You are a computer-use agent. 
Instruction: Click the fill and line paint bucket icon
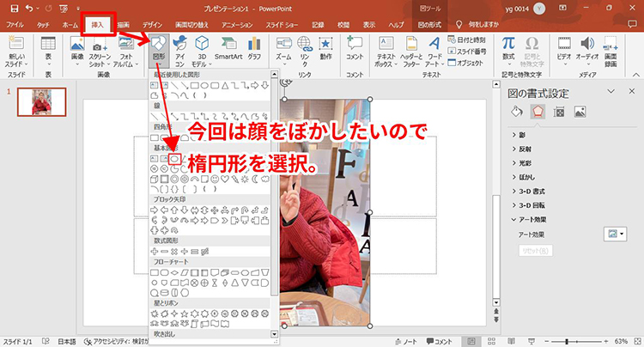(x=516, y=111)
